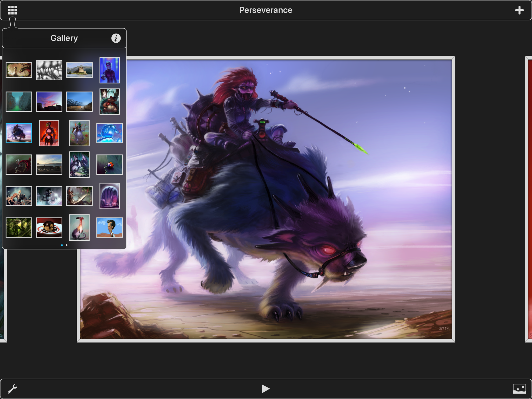Click the Gallery panel heading
The height and width of the screenshot is (399, 532).
click(x=64, y=38)
